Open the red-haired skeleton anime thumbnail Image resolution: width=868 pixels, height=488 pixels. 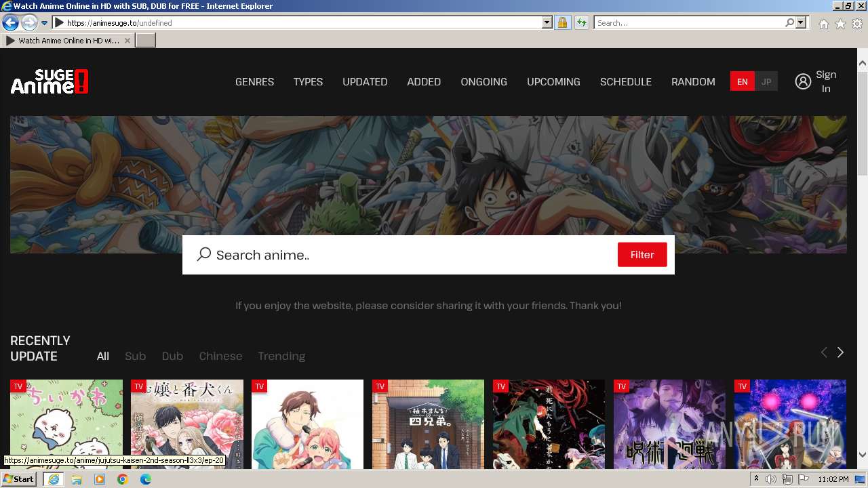549,424
